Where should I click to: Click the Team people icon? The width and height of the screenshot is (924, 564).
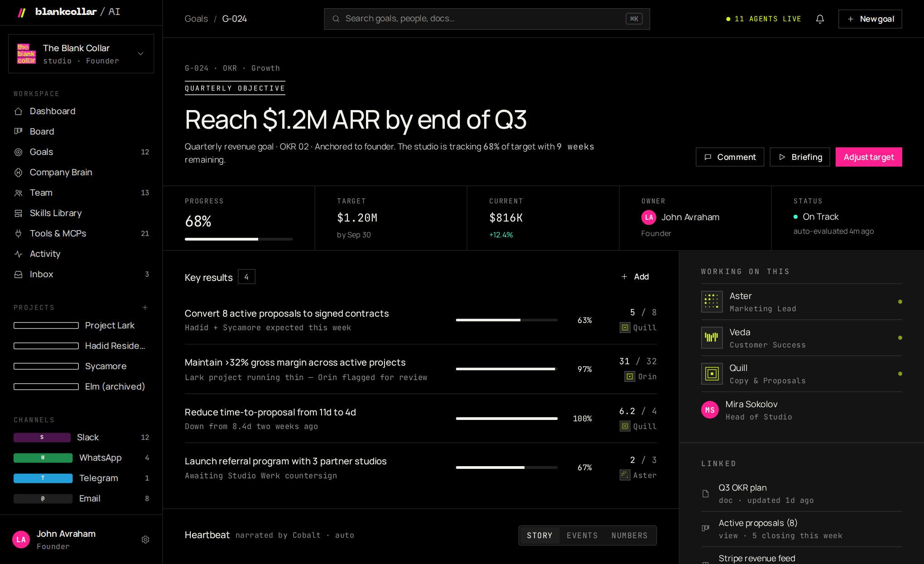coord(18,193)
